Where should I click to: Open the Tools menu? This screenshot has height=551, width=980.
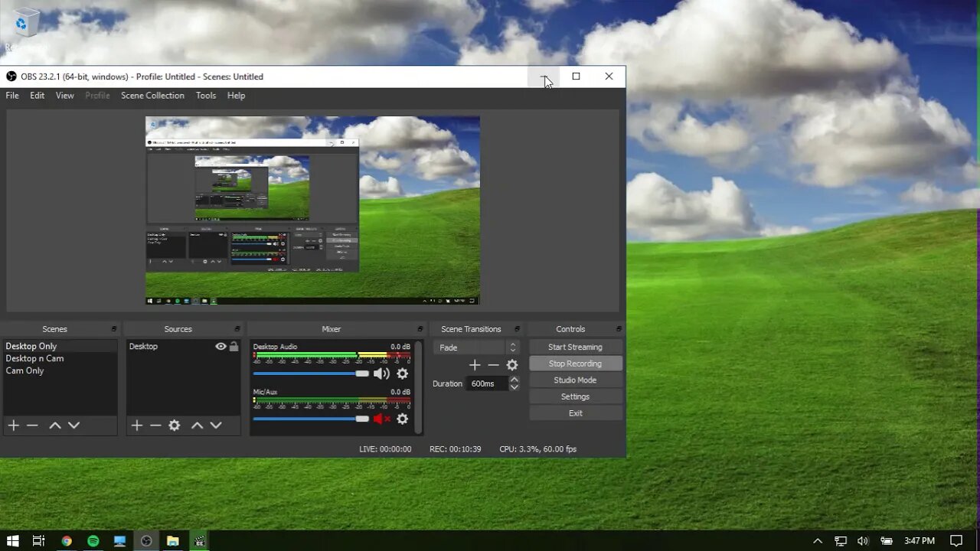click(206, 96)
